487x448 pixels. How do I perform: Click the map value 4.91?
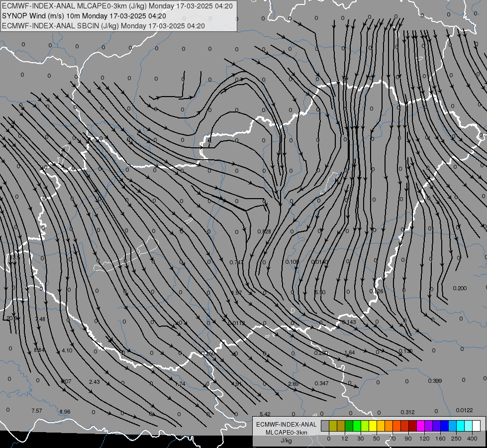(237, 384)
